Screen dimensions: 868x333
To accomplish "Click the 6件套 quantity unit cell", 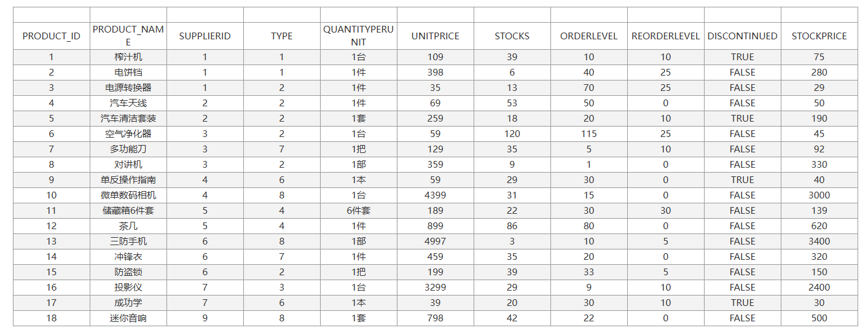I will tap(359, 211).
